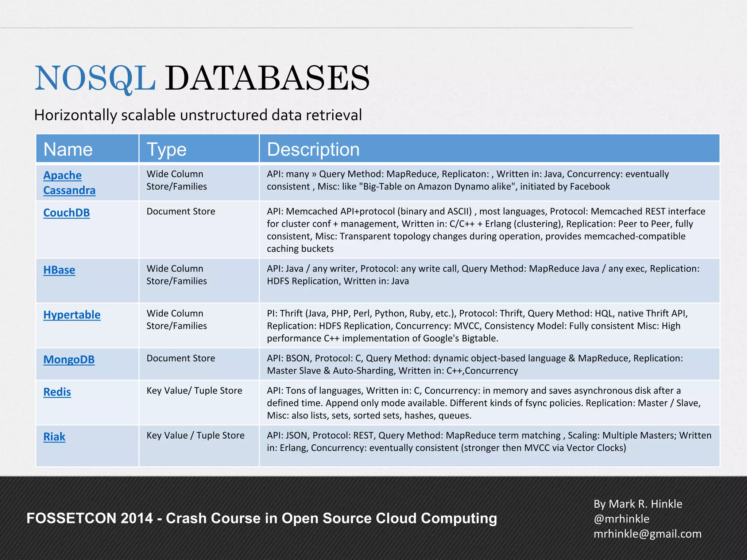Screen dimensions: 747x560
Task: Follow the Riak hyperlink
Action: click(54, 437)
